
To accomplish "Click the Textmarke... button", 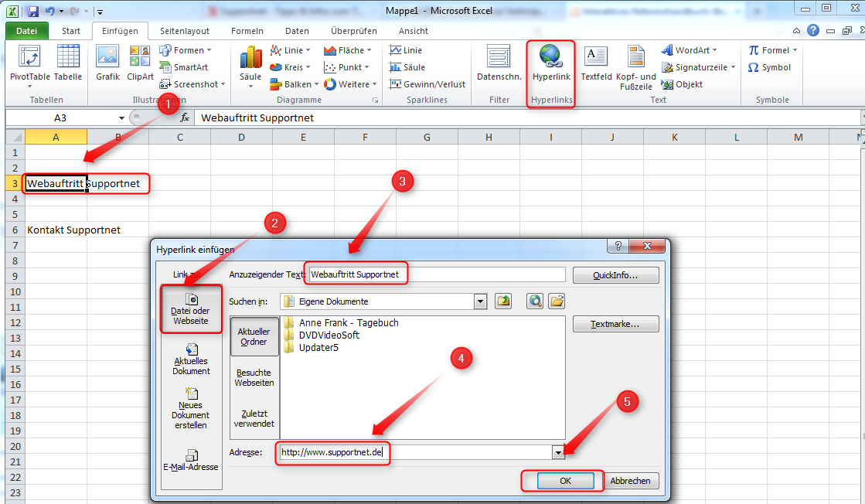I will coord(615,324).
